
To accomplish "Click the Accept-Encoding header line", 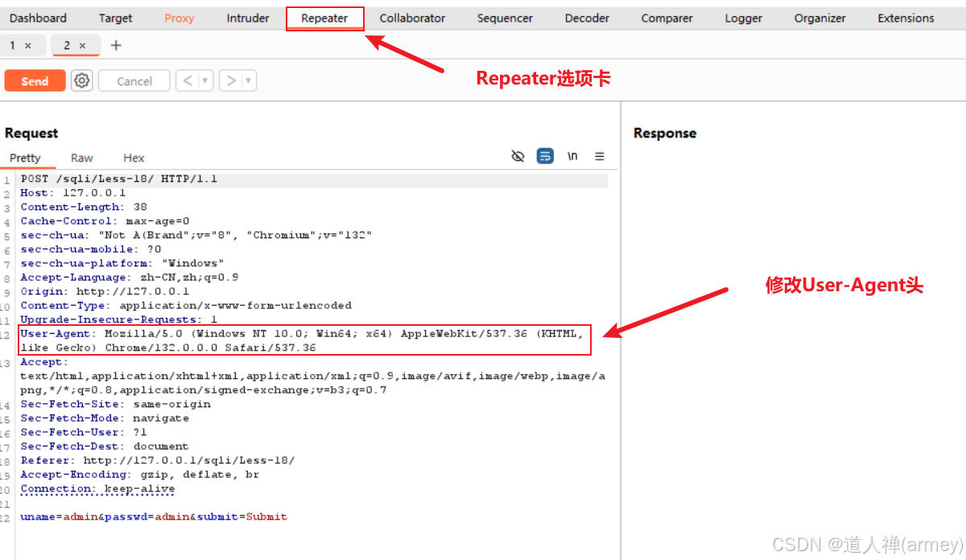I will pyautogui.click(x=140, y=475).
